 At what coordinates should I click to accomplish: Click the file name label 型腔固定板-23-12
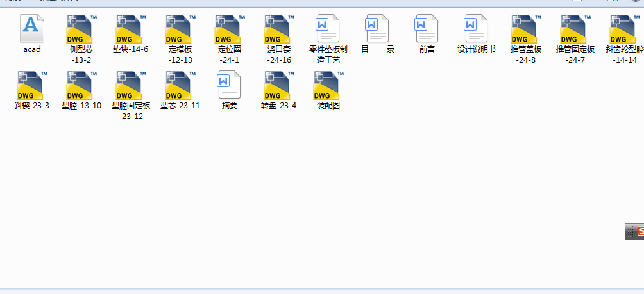click(131, 111)
